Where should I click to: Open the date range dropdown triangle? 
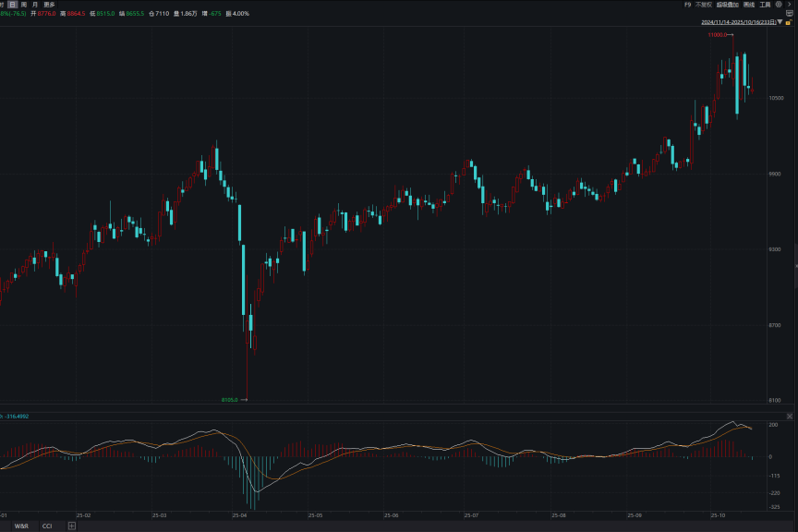[x=779, y=22]
